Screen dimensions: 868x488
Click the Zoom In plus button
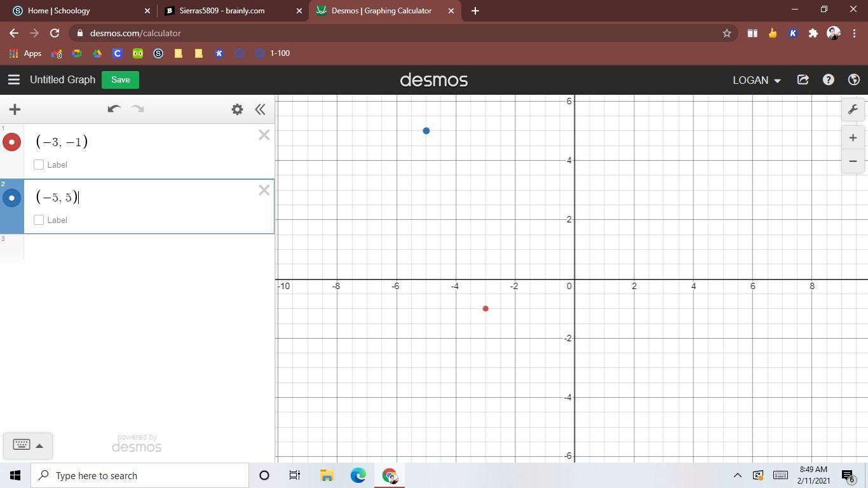[x=853, y=138]
